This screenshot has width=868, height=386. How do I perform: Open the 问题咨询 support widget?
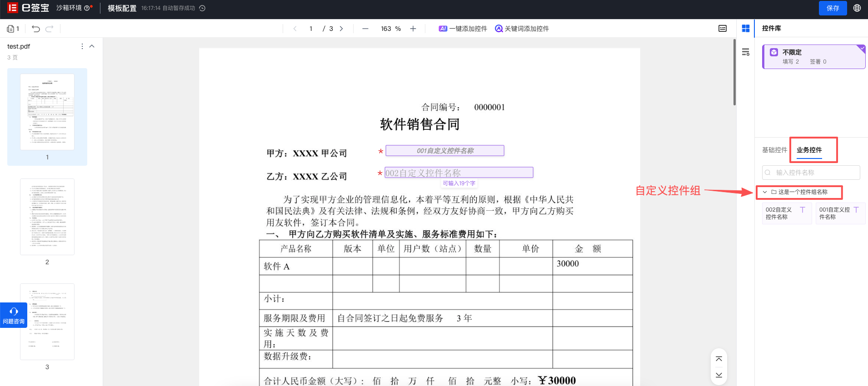click(x=14, y=315)
